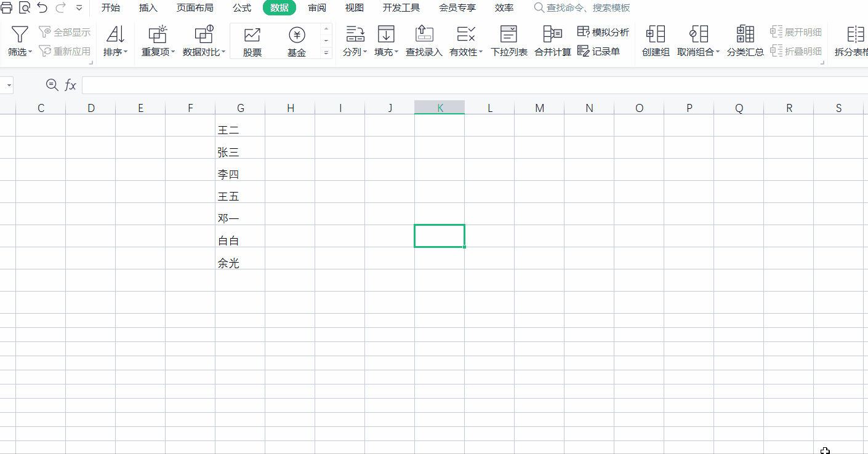Open 分类汇总 tool
Image resolution: width=868 pixels, height=454 pixels.
click(745, 41)
